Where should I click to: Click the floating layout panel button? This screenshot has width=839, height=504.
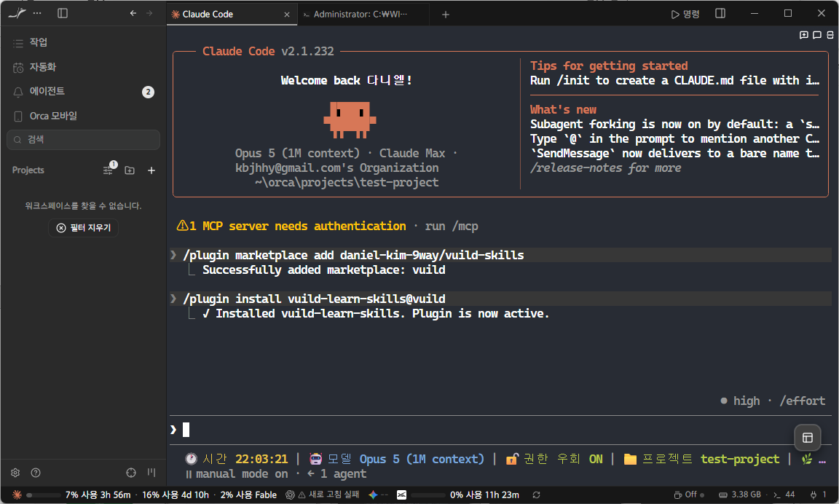(808, 438)
